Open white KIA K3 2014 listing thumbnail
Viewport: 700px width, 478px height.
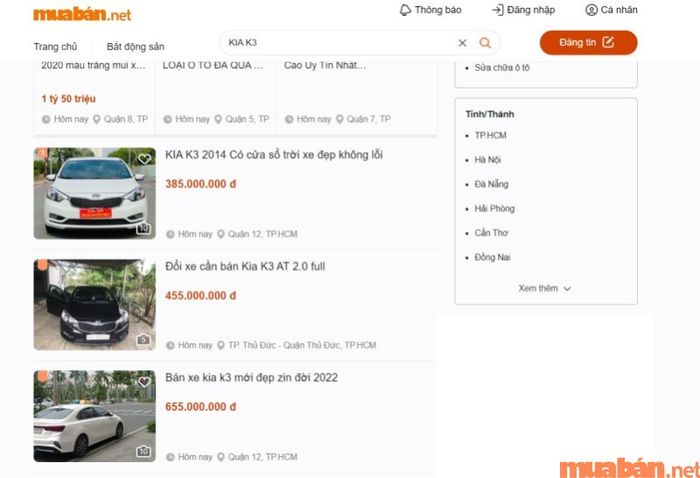coord(95,193)
